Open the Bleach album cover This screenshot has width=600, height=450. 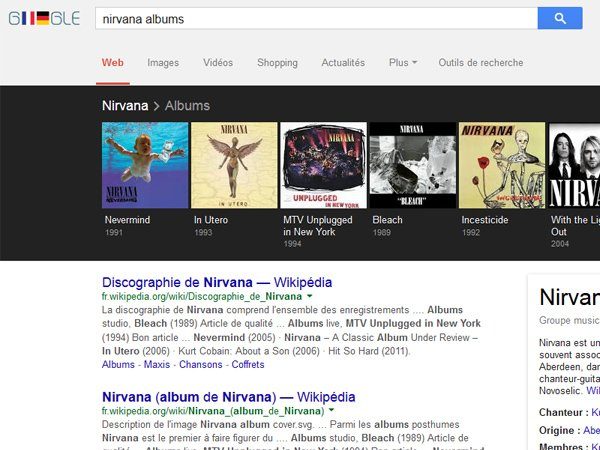tap(412, 165)
